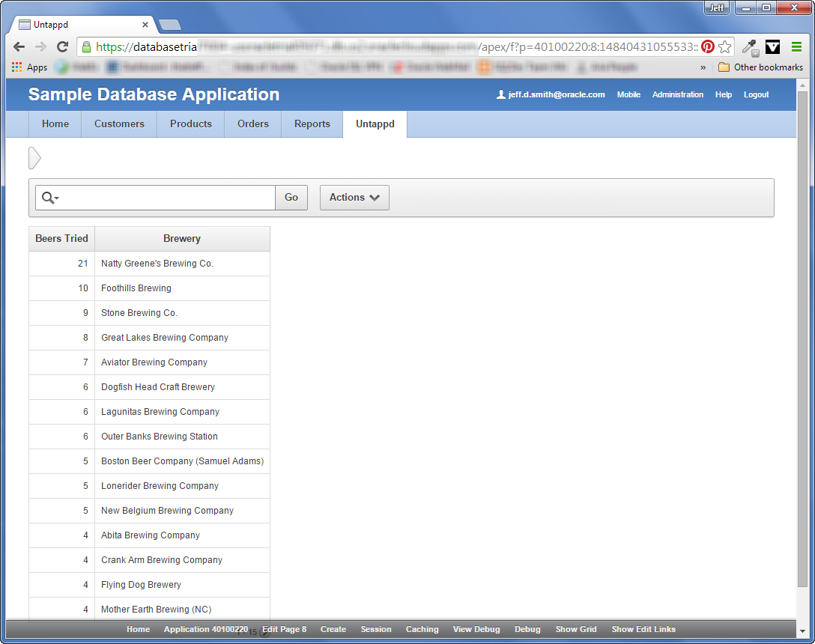The width and height of the screenshot is (815, 644).
Task: Expand the breadcrumb arrow below tabs
Action: pyautogui.click(x=34, y=158)
